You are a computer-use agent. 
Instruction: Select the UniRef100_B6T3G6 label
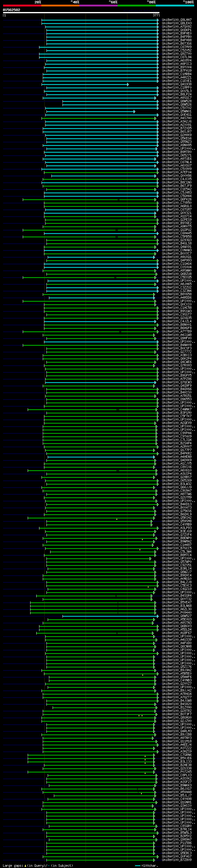177,43
